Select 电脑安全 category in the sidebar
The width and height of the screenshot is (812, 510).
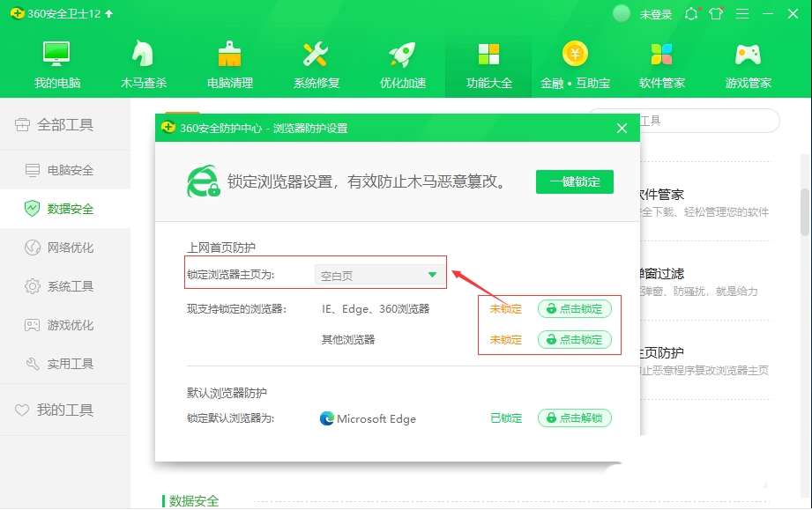coord(65,170)
